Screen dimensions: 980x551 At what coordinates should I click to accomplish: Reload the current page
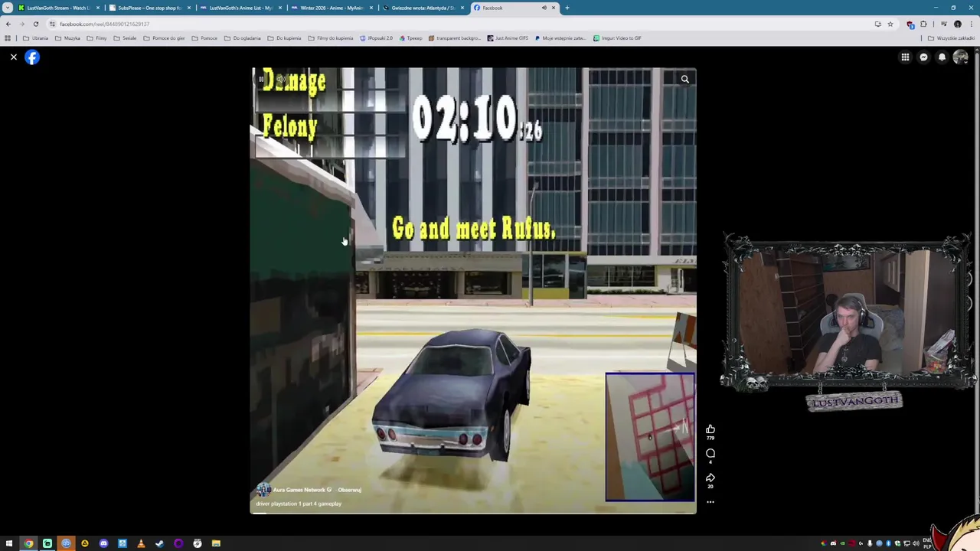point(36,24)
